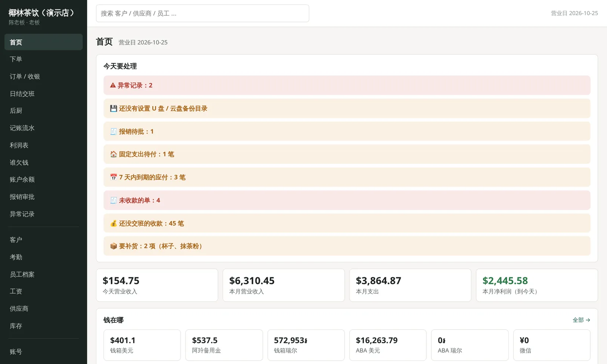
Task: Select the $401.1 钱箱美元 account card
Action: (142, 345)
